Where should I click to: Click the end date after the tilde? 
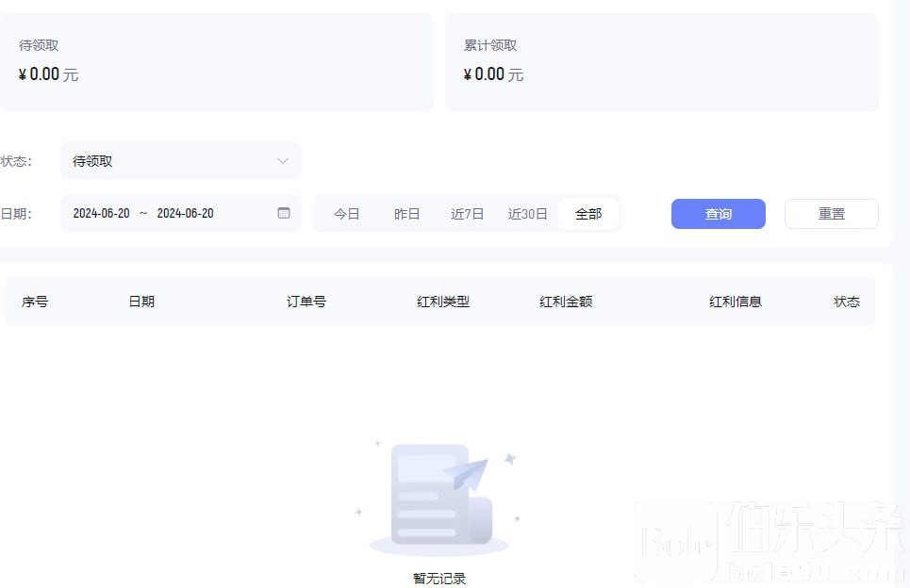pos(185,213)
